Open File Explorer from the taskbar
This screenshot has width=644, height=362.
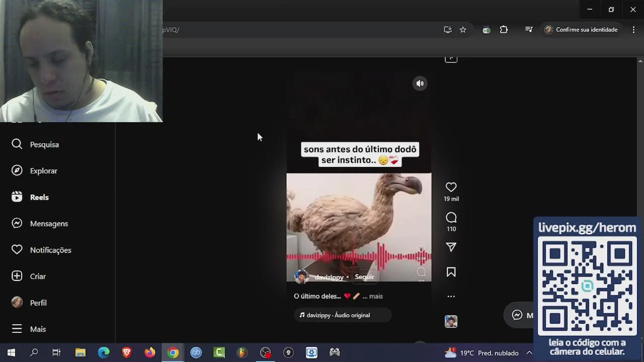click(80, 353)
